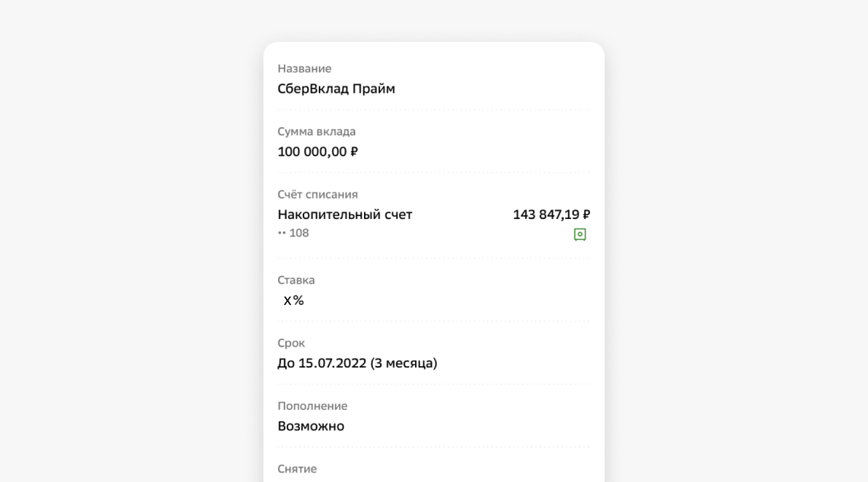Screen dimensions: 868x482
Task: Click the masked account number •• 108
Action: pyautogui.click(x=293, y=233)
